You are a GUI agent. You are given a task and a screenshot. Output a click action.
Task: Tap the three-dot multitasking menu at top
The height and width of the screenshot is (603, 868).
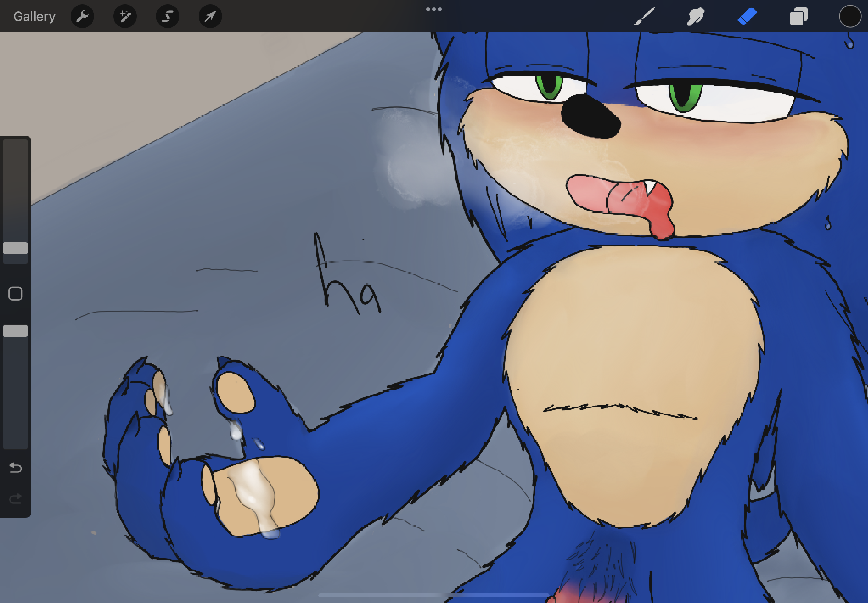coord(434,9)
